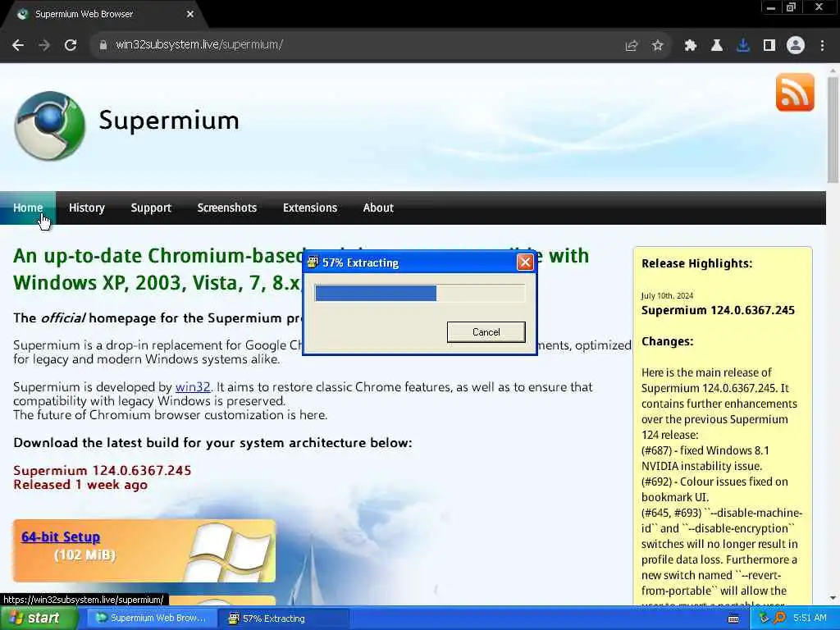Screen dimensions: 840x630
Task: Click the Windows flag banner thumbnail
Action: [x=231, y=552]
